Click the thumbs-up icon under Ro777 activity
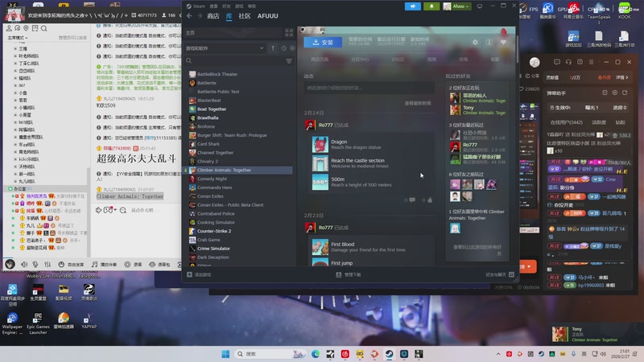644x362 pixels. tap(430, 200)
